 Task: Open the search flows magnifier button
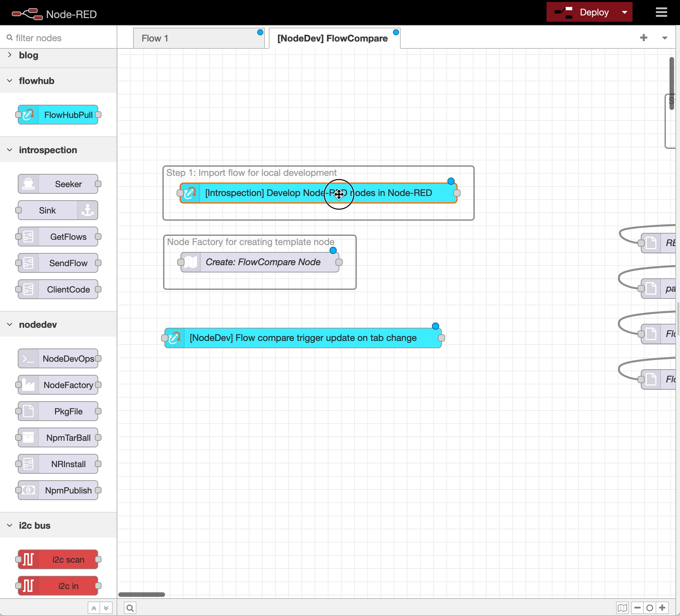pyautogui.click(x=130, y=608)
